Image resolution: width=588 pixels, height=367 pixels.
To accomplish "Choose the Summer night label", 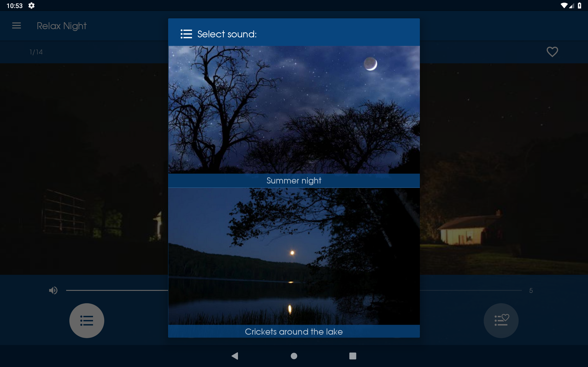I will click(294, 181).
